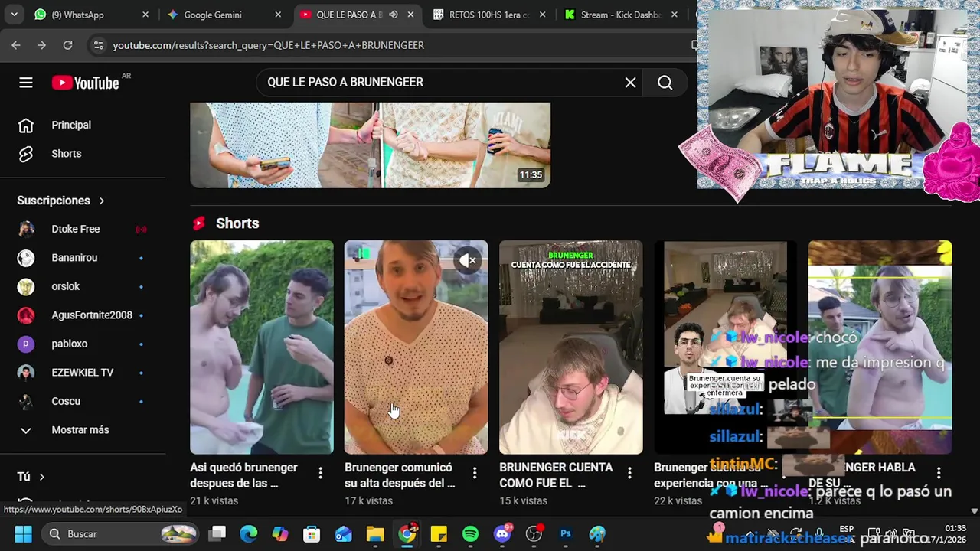The width and height of the screenshot is (980, 551).
Task: Close the WhatsApp tab
Action: pos(145,15)
